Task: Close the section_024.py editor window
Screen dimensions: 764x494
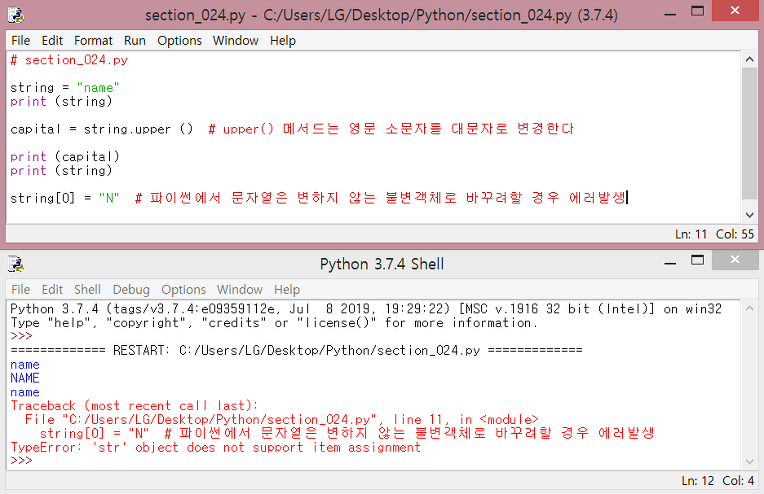Action: (x=735, y=10)
